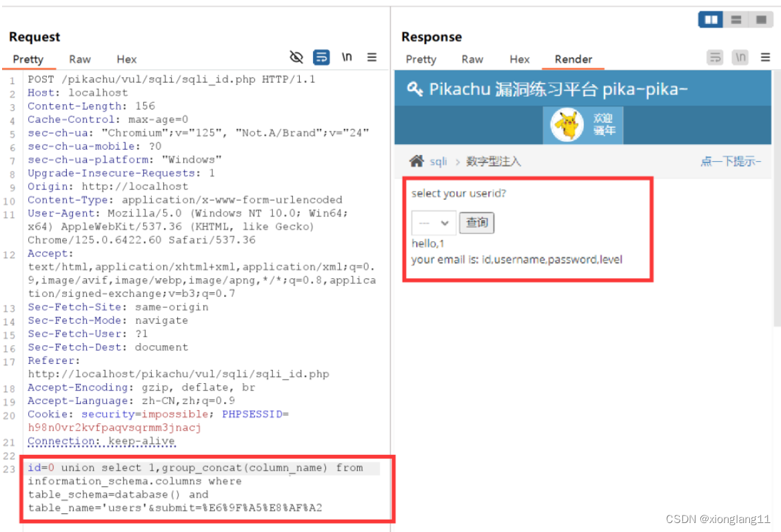Click the table_name='users' payload line

(175, 508)
